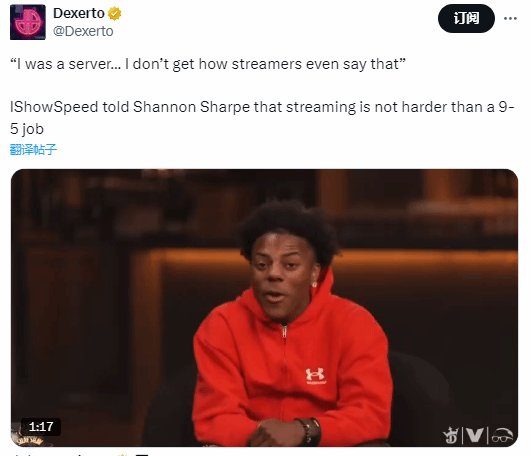Click the Under Armour logo on hoodie
Image resolution: width=531 pixels, height=456 pixels.
click(315, 375)
